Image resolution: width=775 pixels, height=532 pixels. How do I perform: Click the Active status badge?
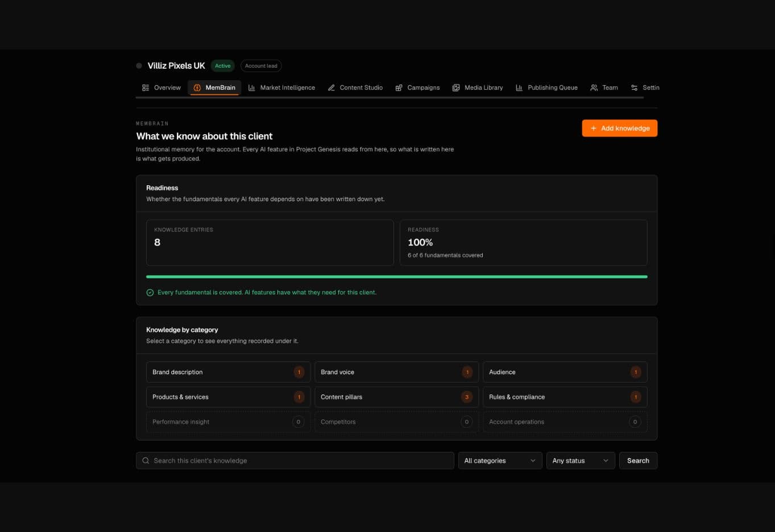pos(223,66)
